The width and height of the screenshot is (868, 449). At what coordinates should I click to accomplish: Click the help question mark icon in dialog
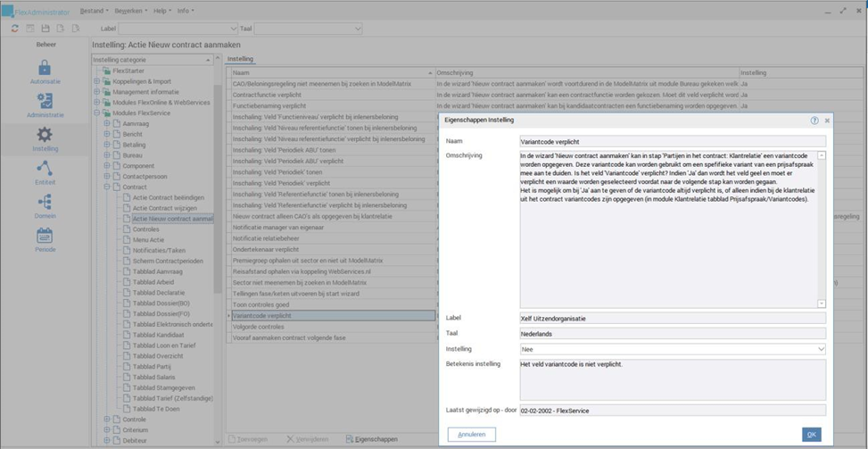point(814,120)
